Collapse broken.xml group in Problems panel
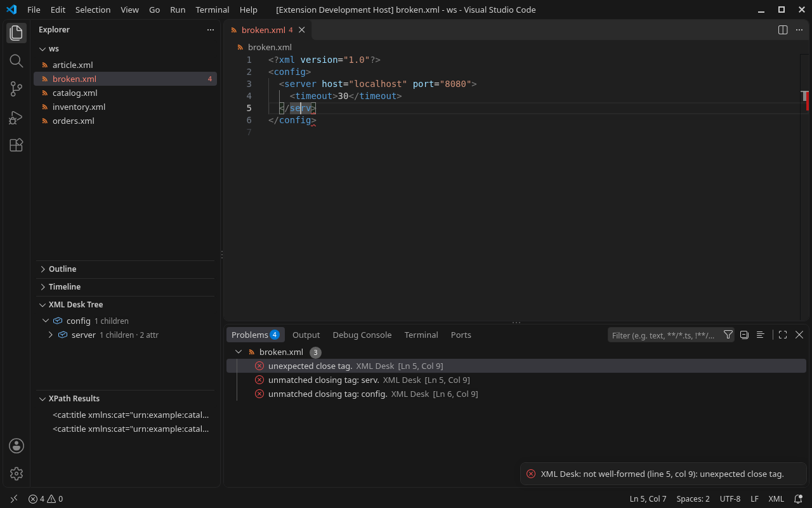The height and width of the screenshot is (508, 812). point(239,352)
